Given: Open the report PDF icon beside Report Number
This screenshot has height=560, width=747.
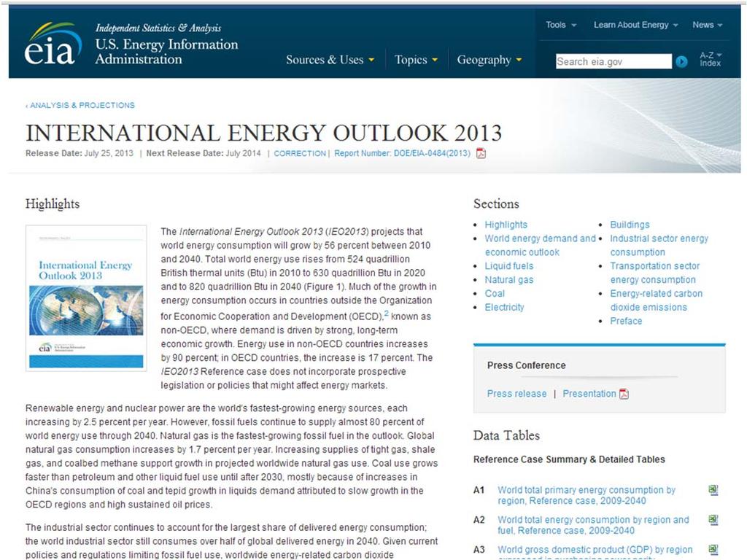Looking at the screenshot, I should click(x=481, y=153).
